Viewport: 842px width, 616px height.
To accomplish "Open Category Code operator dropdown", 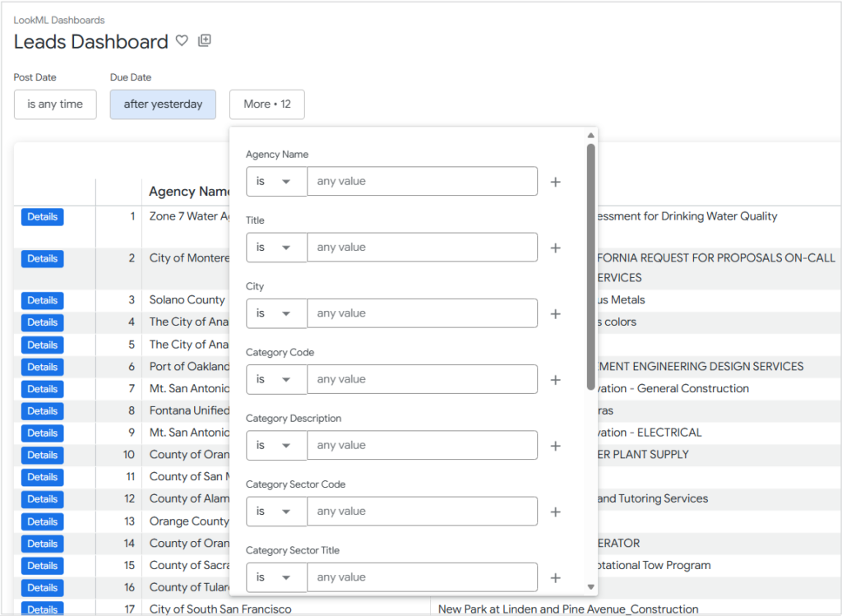I will tap(276, 379).
